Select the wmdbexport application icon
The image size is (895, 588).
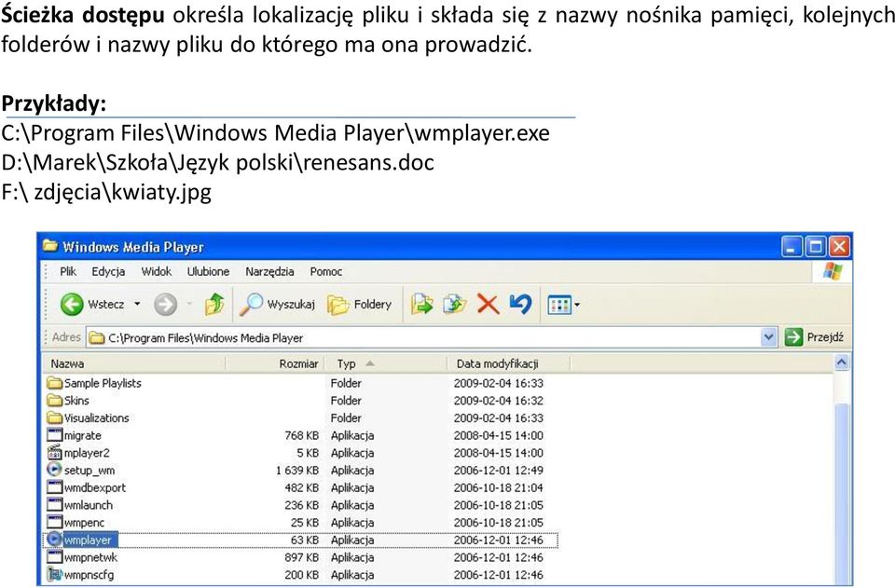click(54, 487)
